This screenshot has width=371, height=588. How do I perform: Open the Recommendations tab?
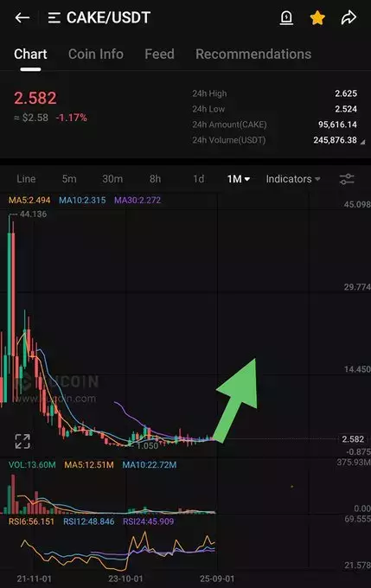253,54
